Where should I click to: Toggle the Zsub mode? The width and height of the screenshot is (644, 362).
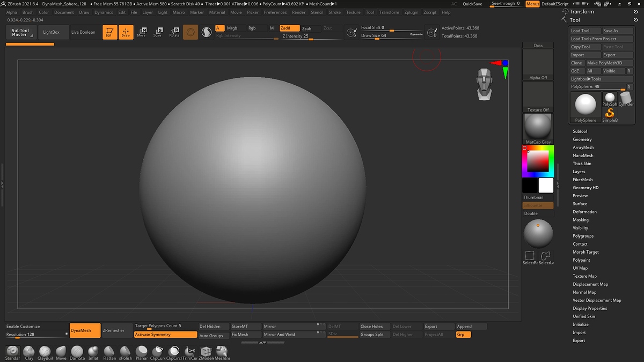310,28
